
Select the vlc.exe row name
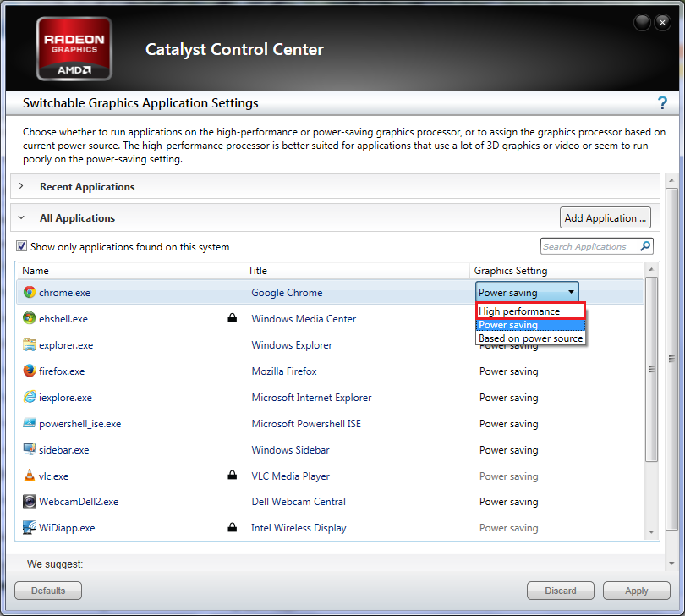pos(53,476)
